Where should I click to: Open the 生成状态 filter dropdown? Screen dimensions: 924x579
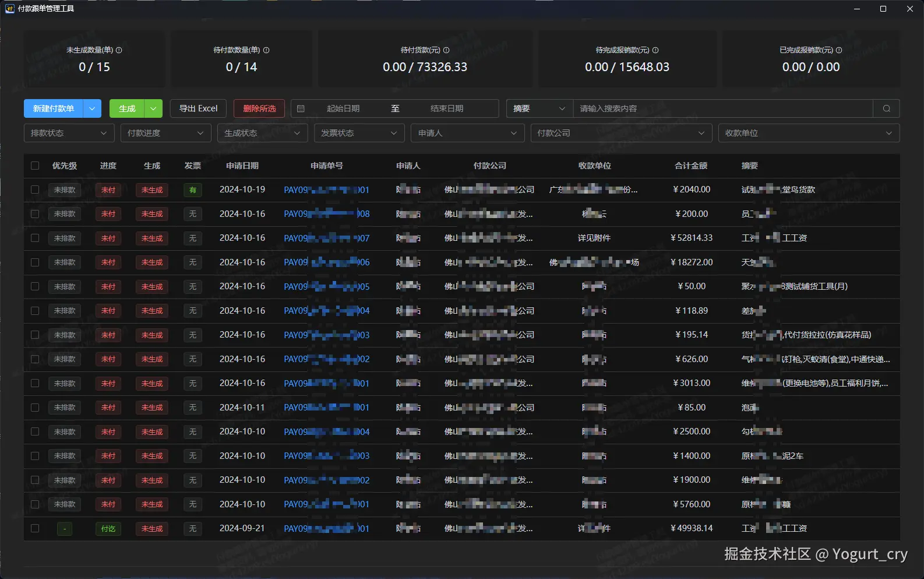tap(263, 133)
